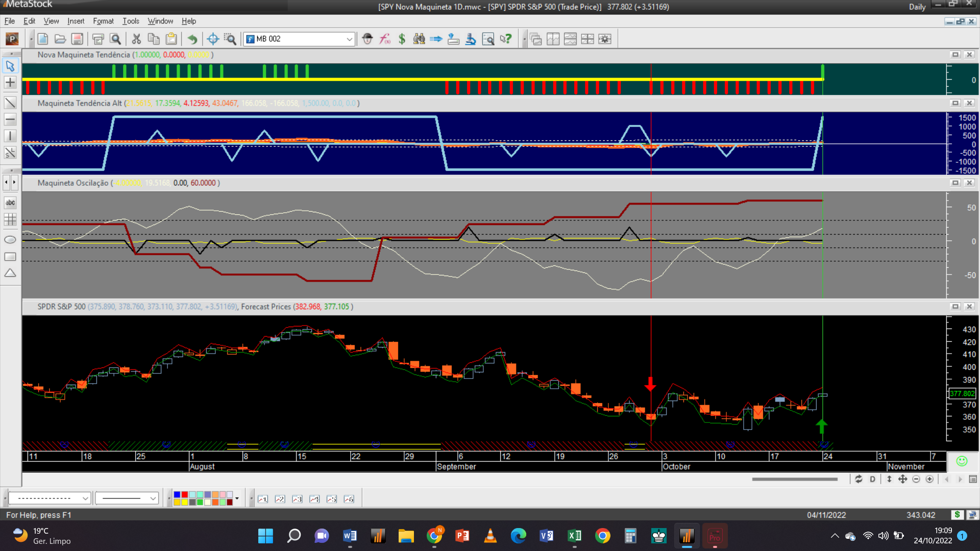
Task: Click the Explorer binoculars icon
Action: [419, 39]
